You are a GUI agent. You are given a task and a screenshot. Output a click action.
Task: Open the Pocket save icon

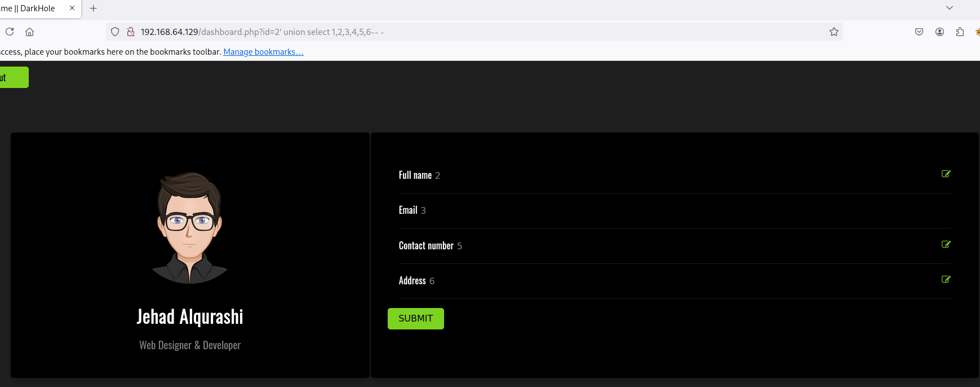click(x=919, y=32)
